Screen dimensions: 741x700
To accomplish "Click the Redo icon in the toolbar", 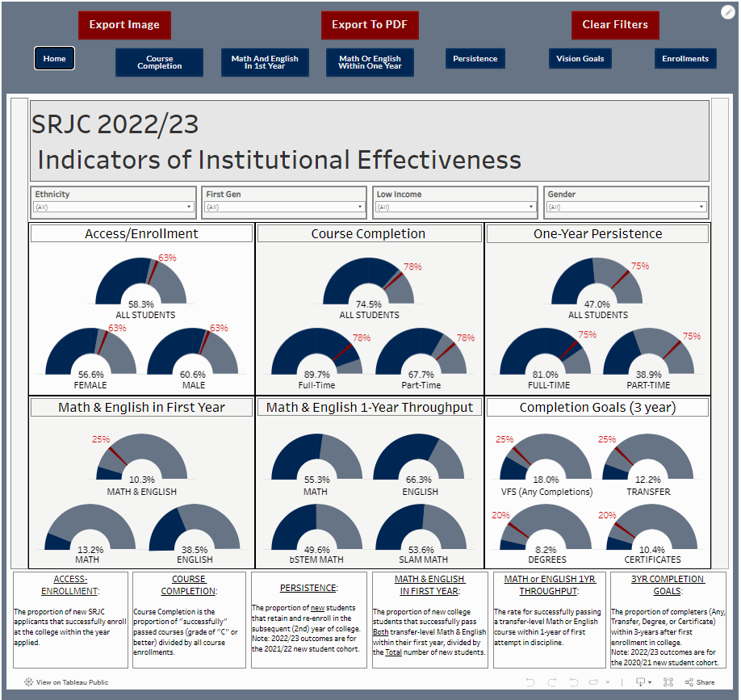I will point(552,682).
